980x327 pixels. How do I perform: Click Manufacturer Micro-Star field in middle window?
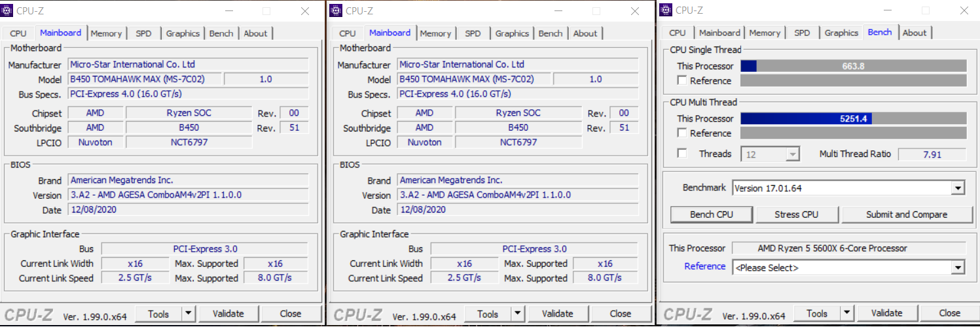tap(517, 65)
